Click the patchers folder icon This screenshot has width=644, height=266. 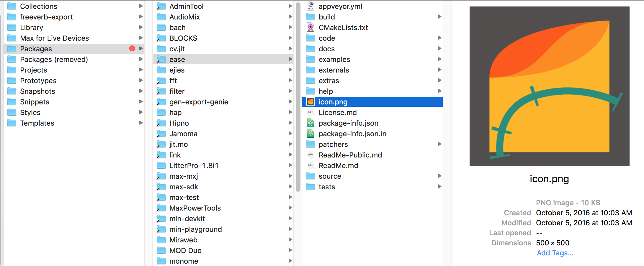coord(310,144)
